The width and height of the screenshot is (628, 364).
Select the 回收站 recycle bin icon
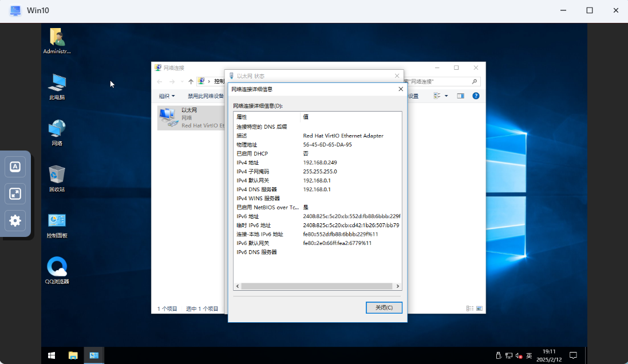pos(57,175)
